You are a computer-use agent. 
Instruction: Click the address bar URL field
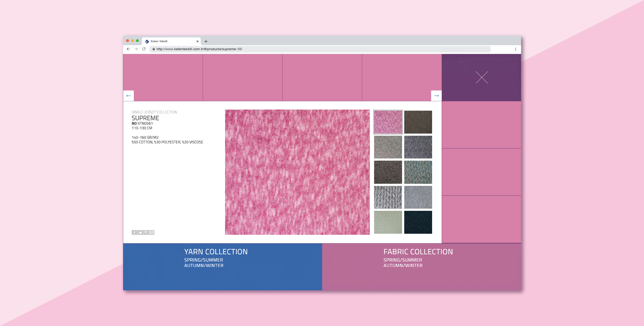[320, 49]
